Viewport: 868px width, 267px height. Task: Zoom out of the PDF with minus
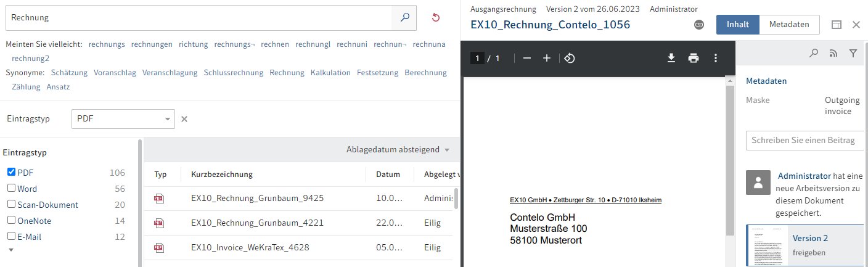pos(526,58)
